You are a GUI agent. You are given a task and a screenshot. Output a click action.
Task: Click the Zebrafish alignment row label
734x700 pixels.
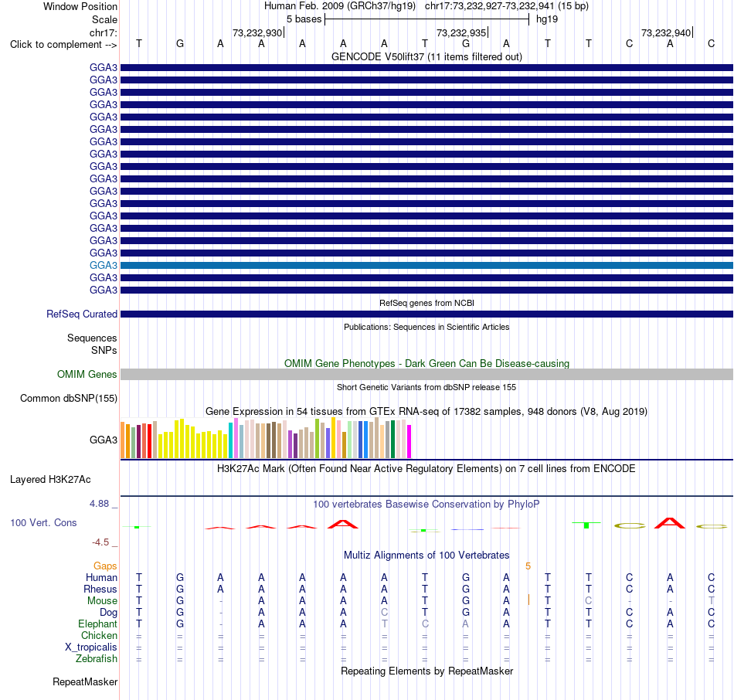(97, 658)
